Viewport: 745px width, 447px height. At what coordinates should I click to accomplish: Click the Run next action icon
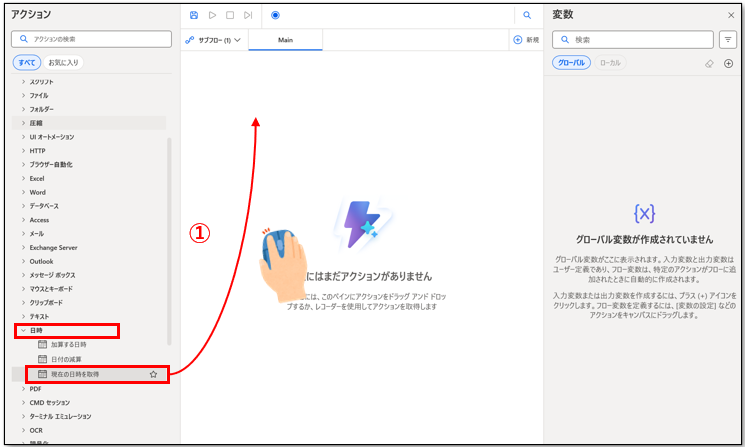[247, 15]
